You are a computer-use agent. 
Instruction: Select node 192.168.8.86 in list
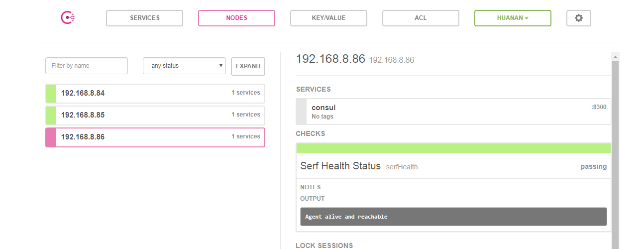coord(155,137)
